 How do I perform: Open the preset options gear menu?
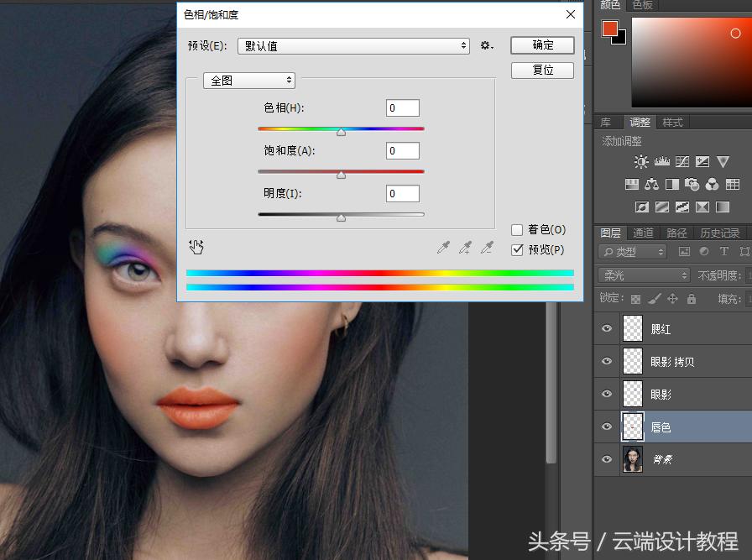coord(486,45)
